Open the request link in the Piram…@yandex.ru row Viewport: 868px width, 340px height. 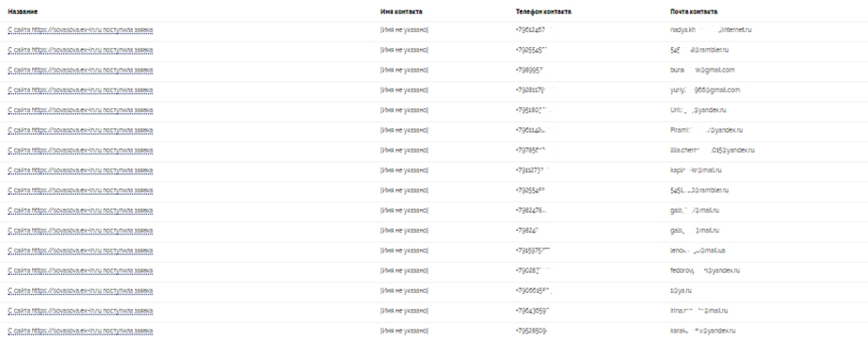[80, 131]
